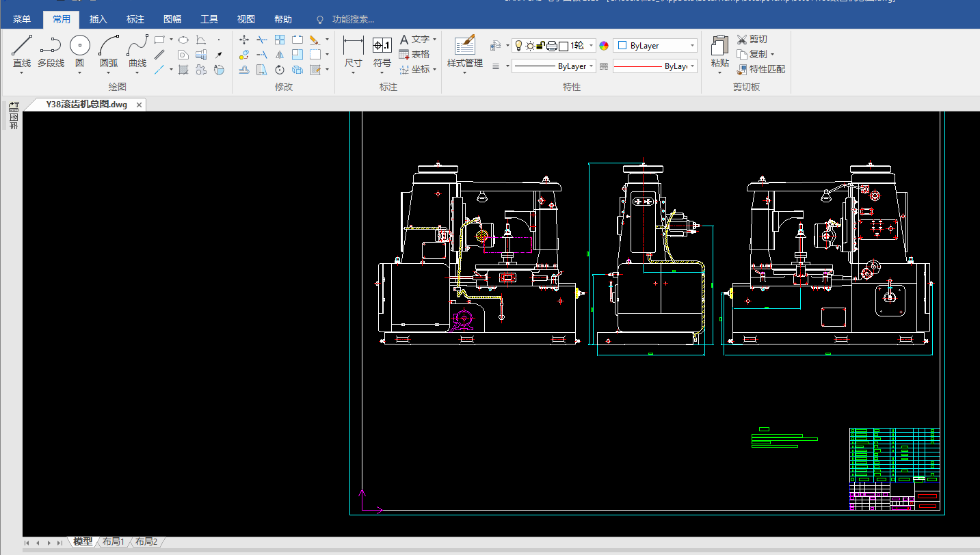980x555 pixels.
Task: Open the layer selection dropdown list
Action: (592, 46)
